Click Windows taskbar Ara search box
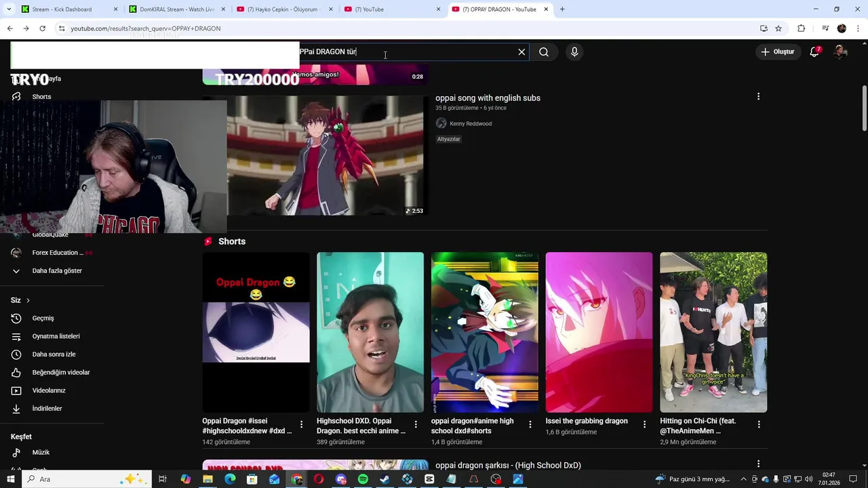This screenshot has width=868, height=488. tap(88, 479)
